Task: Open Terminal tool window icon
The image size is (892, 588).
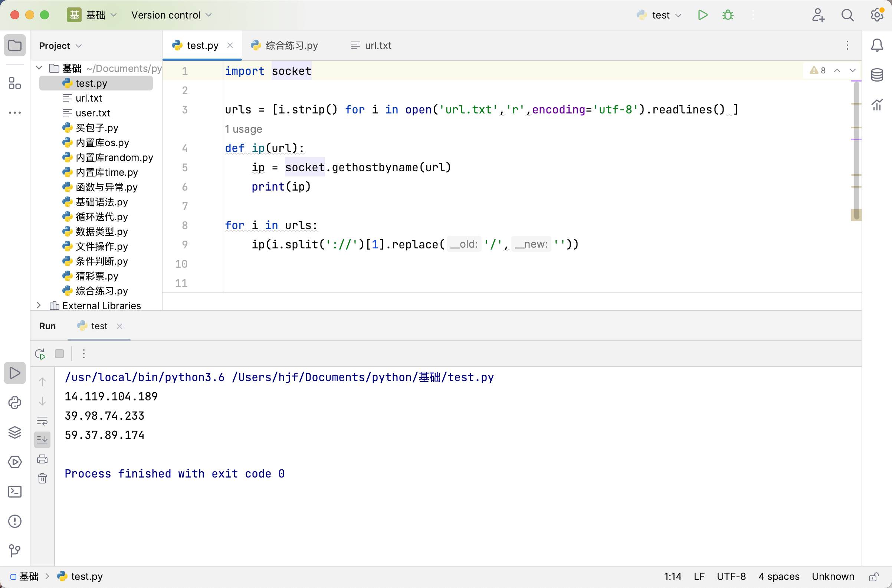Action: click(x=14, y=492)
